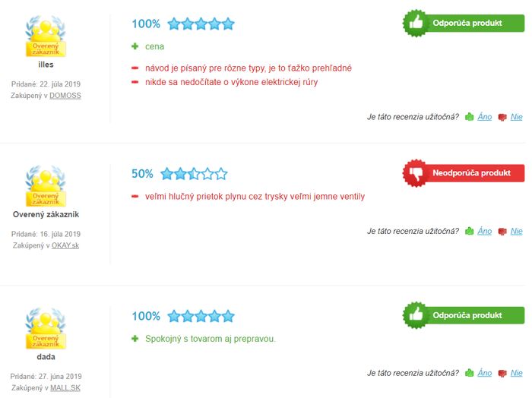Click five-star rating in dada review
Screen dimensions: 532x398
[x=201, y=316]
